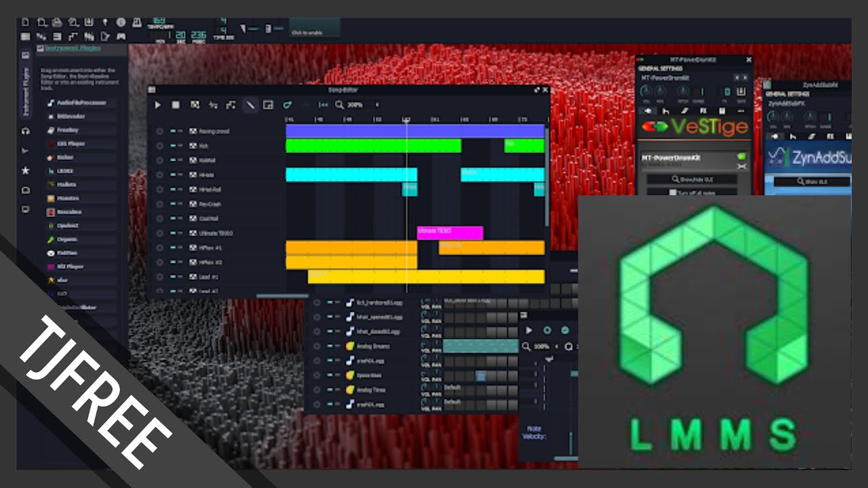Image resolution: width=868 pixels, height=488 pixels.
Task: Add an automation track in Song Editor
Action: [x=231, y=105]
